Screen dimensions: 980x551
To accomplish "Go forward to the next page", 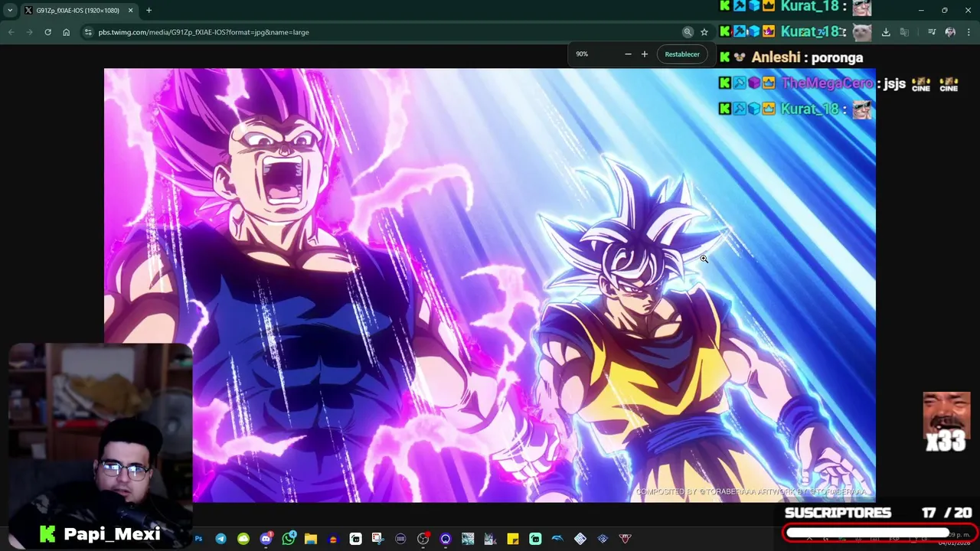I will [x=29, y=32].
